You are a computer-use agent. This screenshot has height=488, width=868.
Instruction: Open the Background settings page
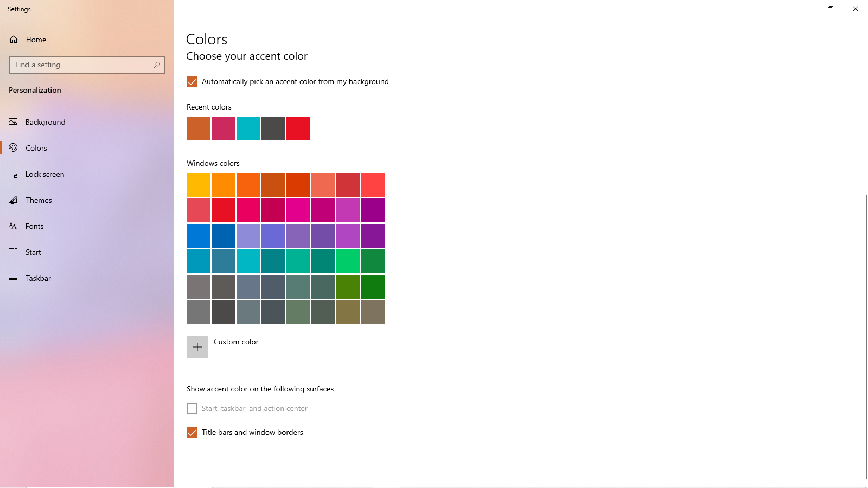pos(87,122)
